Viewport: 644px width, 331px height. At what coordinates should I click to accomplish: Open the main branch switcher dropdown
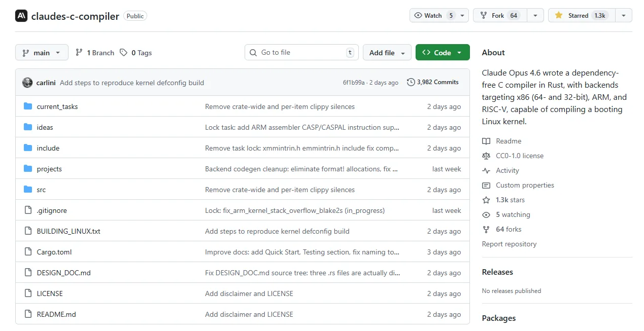coord(42,53)
